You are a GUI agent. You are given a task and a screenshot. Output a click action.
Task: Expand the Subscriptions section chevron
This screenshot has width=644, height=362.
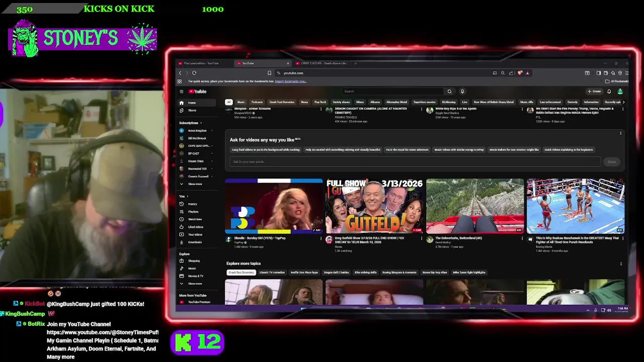point(201,123)
